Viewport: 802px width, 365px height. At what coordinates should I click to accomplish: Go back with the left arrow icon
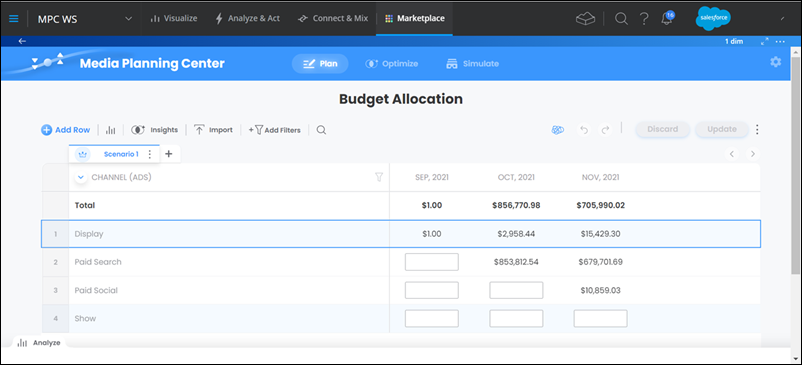[x=22, y=41]
